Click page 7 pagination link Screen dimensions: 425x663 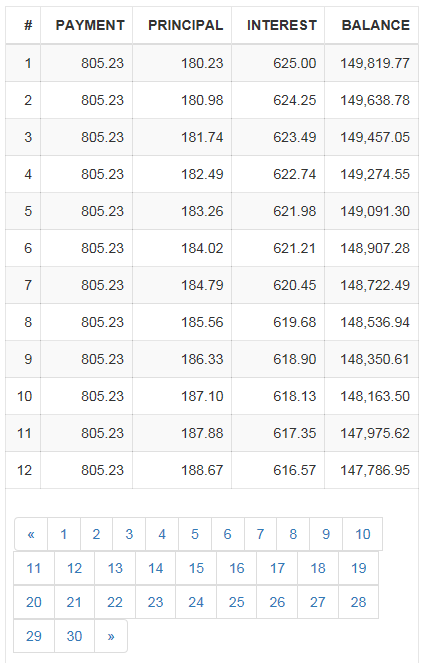pos(260,534)
